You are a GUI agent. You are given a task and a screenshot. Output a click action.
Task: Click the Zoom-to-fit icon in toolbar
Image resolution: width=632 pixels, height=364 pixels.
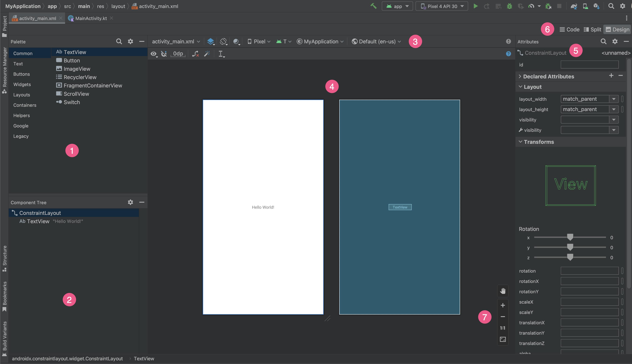pos(503,339)
